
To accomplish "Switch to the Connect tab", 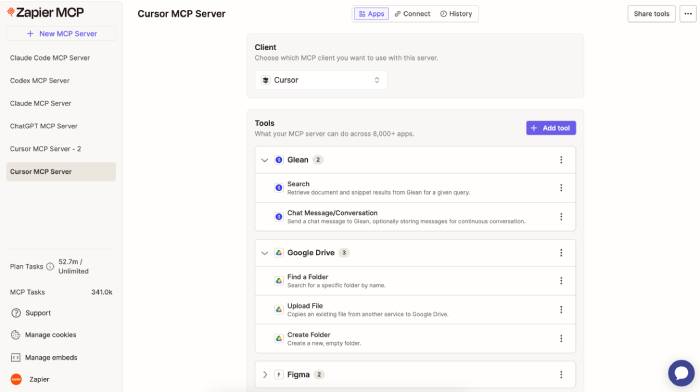I will tap(412, 14).
